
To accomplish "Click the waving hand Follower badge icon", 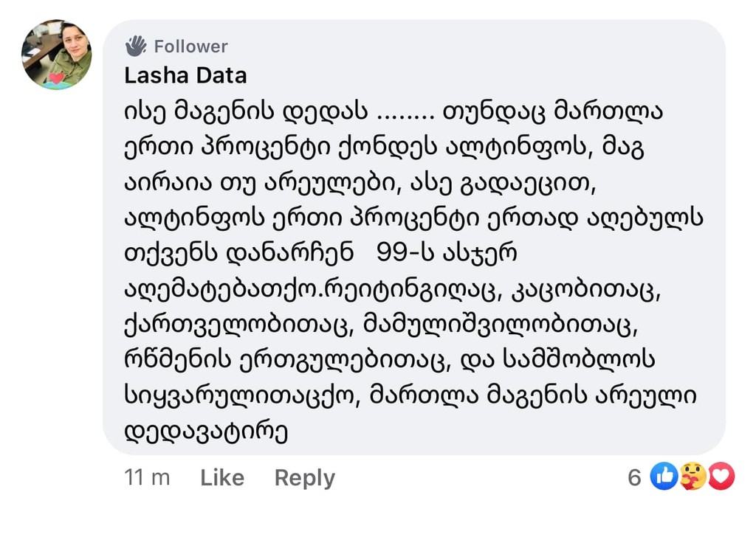I will (136, 46).
